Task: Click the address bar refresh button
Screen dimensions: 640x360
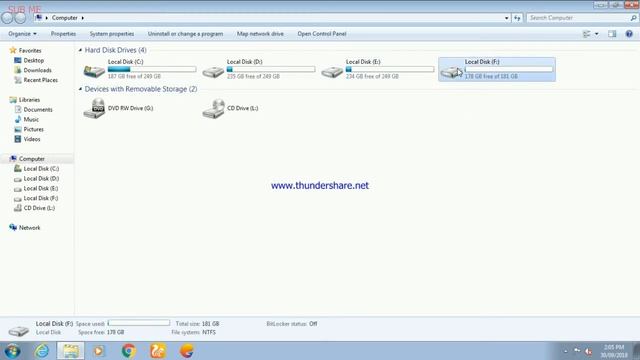Action: [x=517, y=18]
